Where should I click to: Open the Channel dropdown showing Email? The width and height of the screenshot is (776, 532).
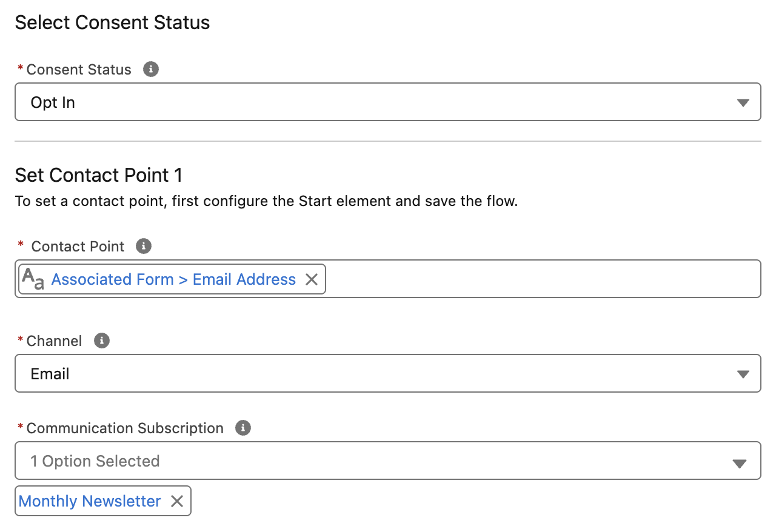[388, 373]
